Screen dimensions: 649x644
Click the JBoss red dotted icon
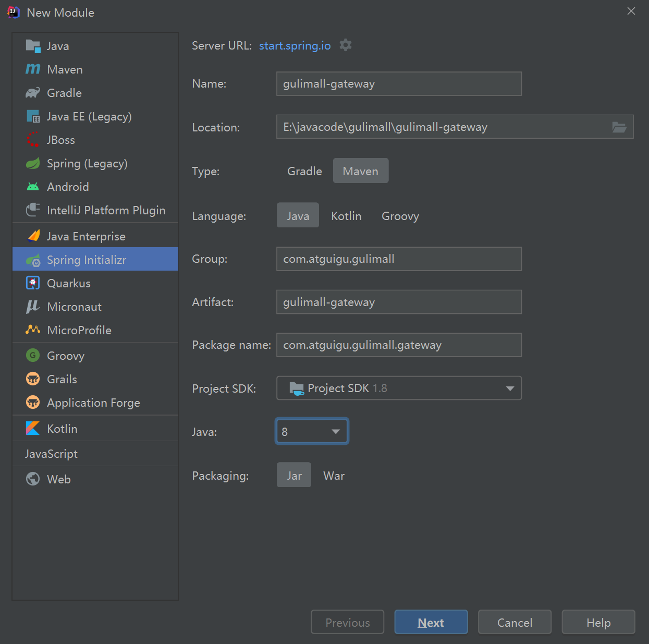click(33, 140)
